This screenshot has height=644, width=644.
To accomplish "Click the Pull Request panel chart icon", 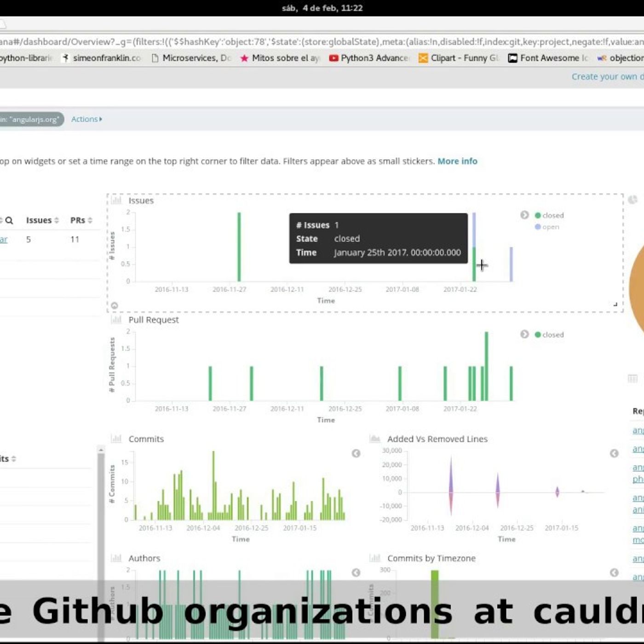I will (x=116, y=320).
